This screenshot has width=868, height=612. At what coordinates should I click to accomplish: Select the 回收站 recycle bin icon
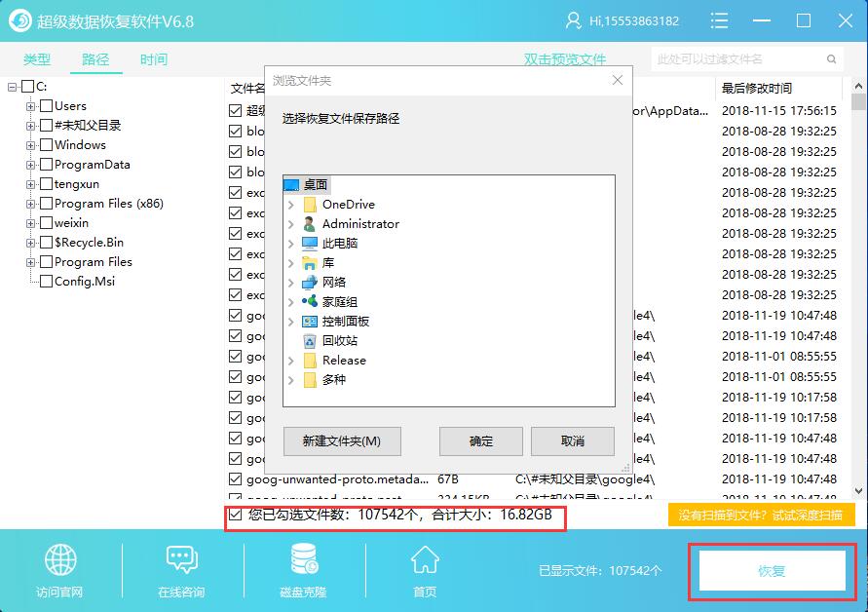coord(310,341)
